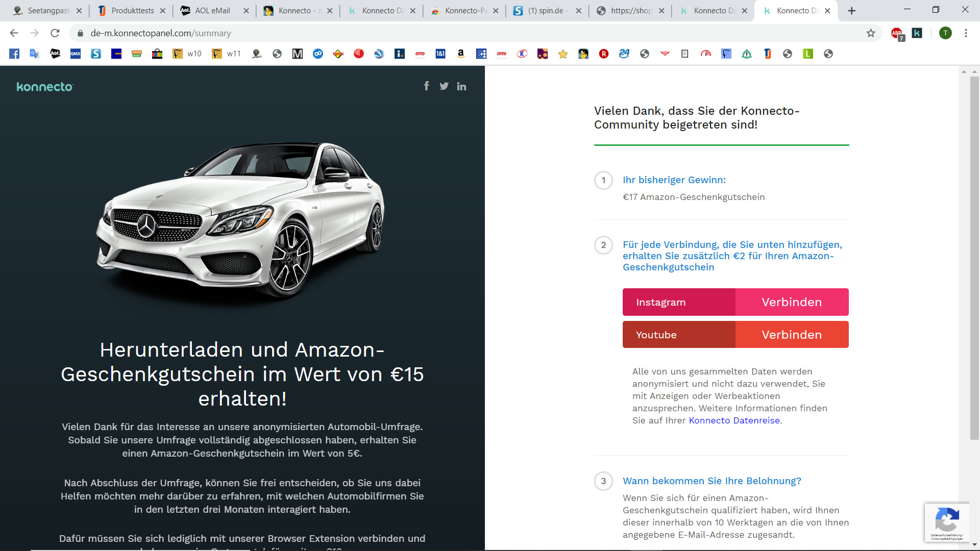This screenshot has height=551, width=980.
Task: Open Konnecto's Facebook page icon
Action: [x=427, y=86]
